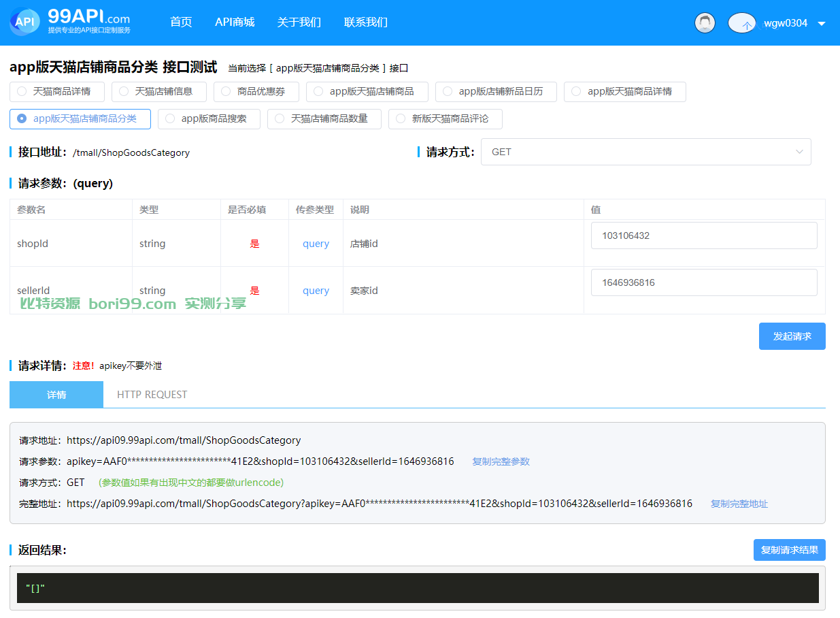Select the 新版天猫商品评论 radio option
Image resolution: width=840 pixels, height=618 pixels.
point(446,118)
